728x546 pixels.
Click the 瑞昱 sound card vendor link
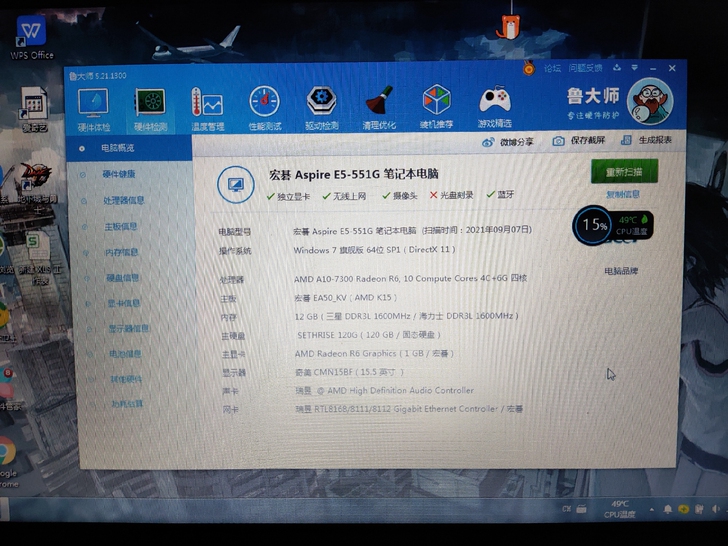coord(304,391)
